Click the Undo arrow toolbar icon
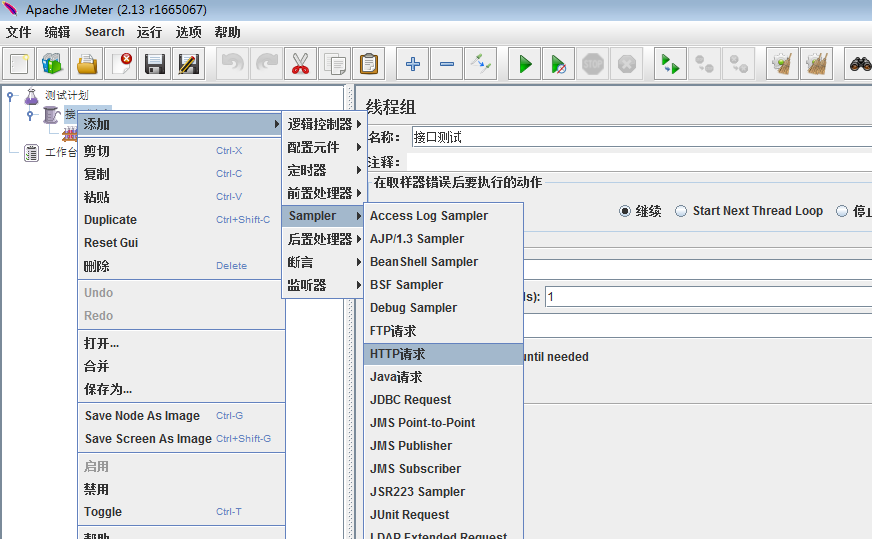Viewport: 872px width, 539px height. [232, 64]
